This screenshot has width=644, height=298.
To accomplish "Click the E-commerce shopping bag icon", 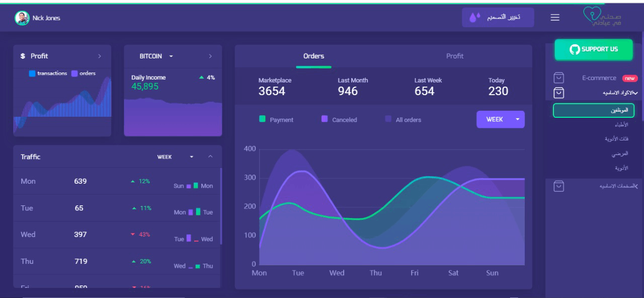I will [x=558, y=78].
